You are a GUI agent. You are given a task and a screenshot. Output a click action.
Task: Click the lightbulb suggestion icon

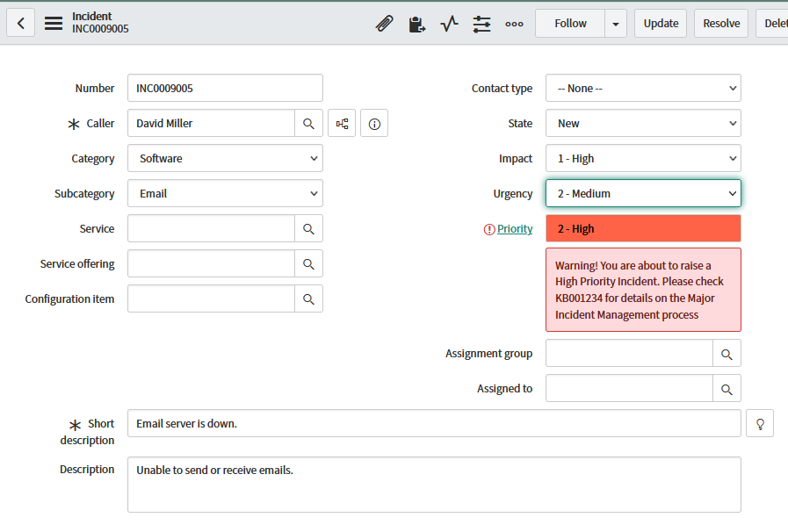tap(760, 423)
